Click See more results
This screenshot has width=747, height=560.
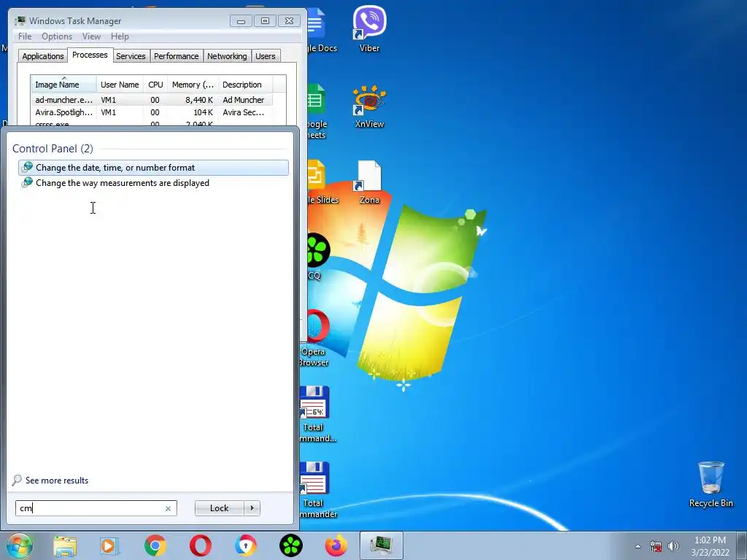click(57, 481)
